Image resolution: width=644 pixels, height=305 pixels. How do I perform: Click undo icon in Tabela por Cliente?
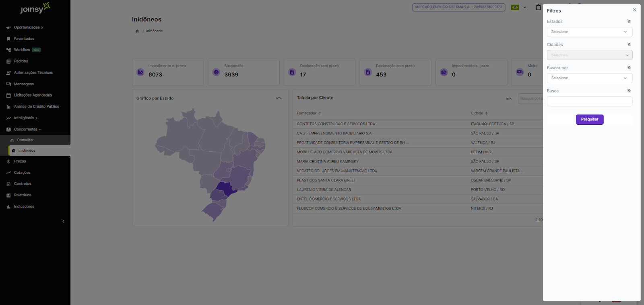509,99
